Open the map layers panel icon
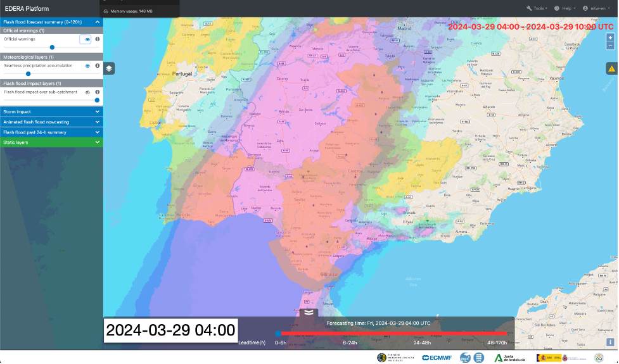Screen dimensions: 619x364 (109, 68)
